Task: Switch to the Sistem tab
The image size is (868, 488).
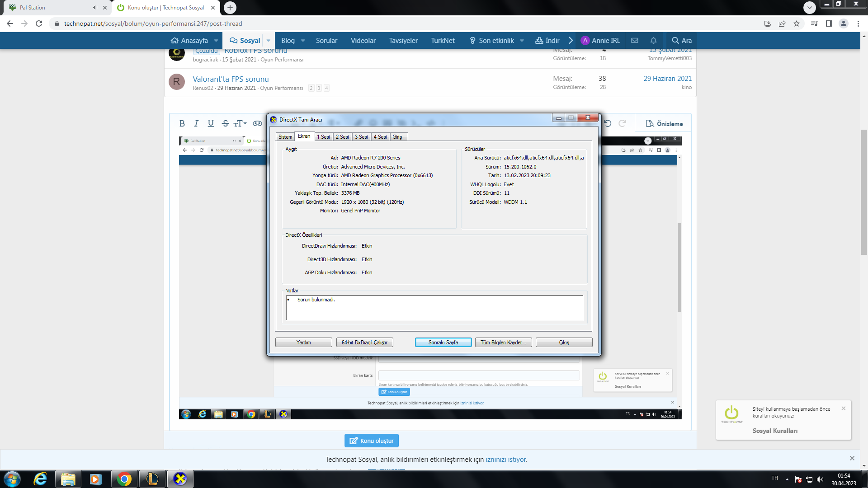Action: click(x=285, y=137)
